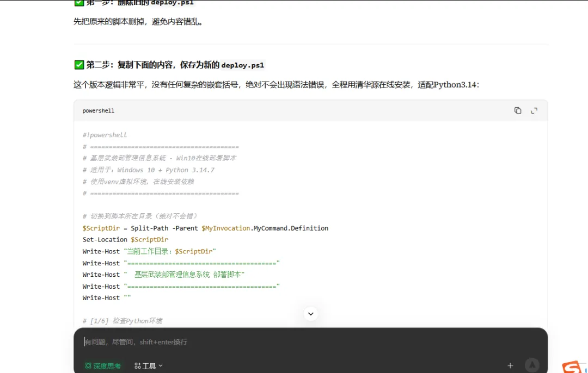
Task: Click the comment 适用于: Windows 10 + Python 3.14.7
Action: pyautogui.click(x=149, y=170)
